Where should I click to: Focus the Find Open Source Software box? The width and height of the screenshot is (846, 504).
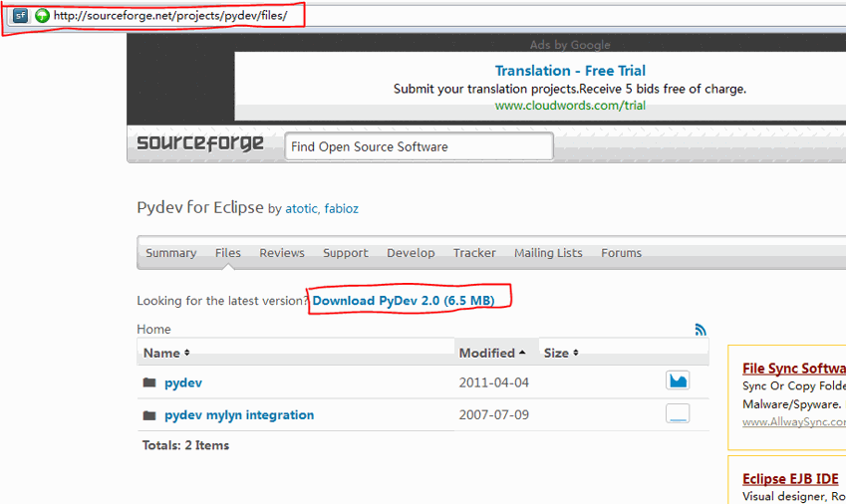pos(419,146)
